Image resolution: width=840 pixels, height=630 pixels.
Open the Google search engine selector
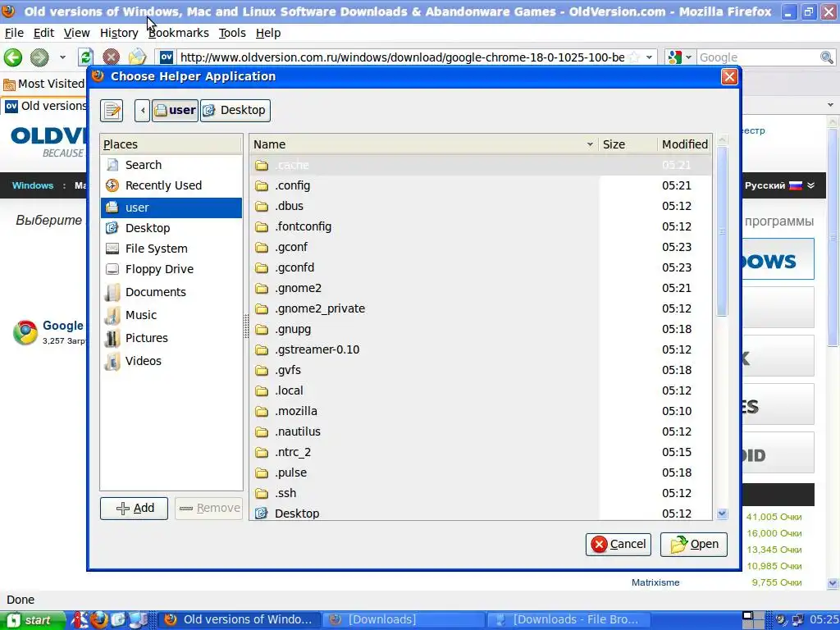(679, 57)
